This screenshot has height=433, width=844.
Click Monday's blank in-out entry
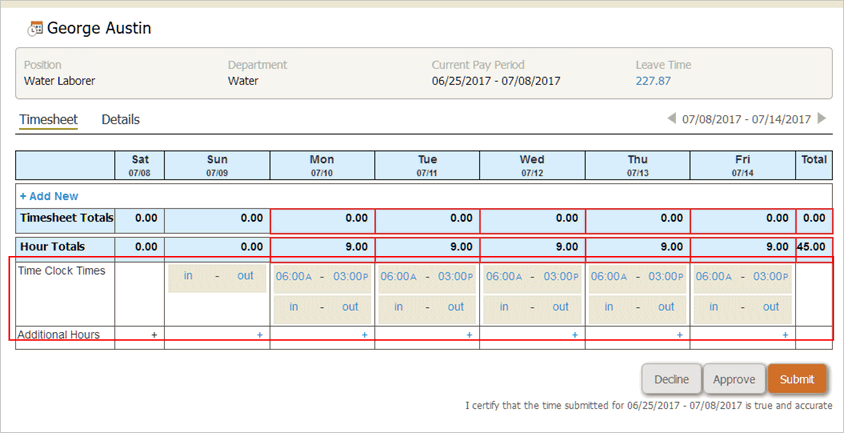tap(322, 309)
